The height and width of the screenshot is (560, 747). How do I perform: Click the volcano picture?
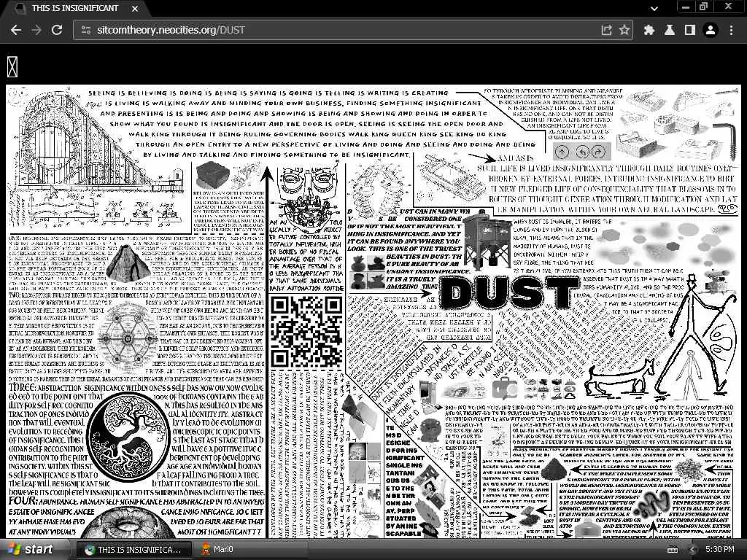click(x=128, y=262)
